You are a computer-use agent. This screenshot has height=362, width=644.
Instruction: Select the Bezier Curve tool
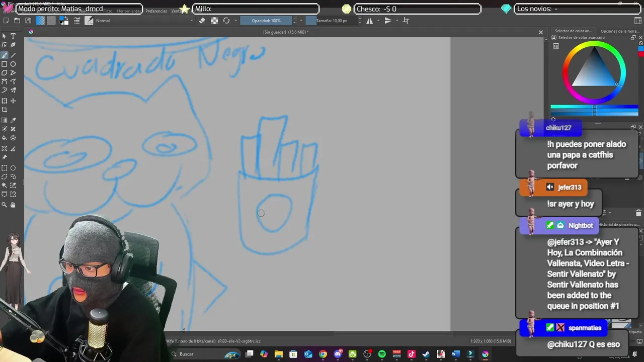(5, 81)
